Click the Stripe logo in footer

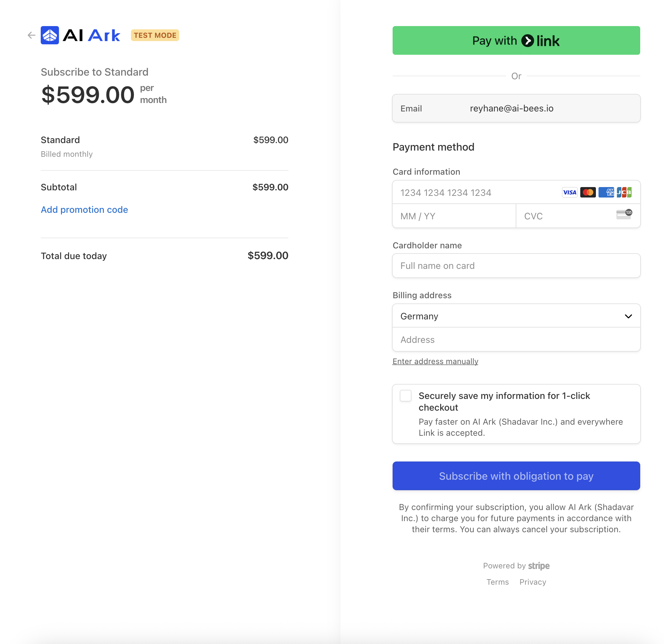539,566
